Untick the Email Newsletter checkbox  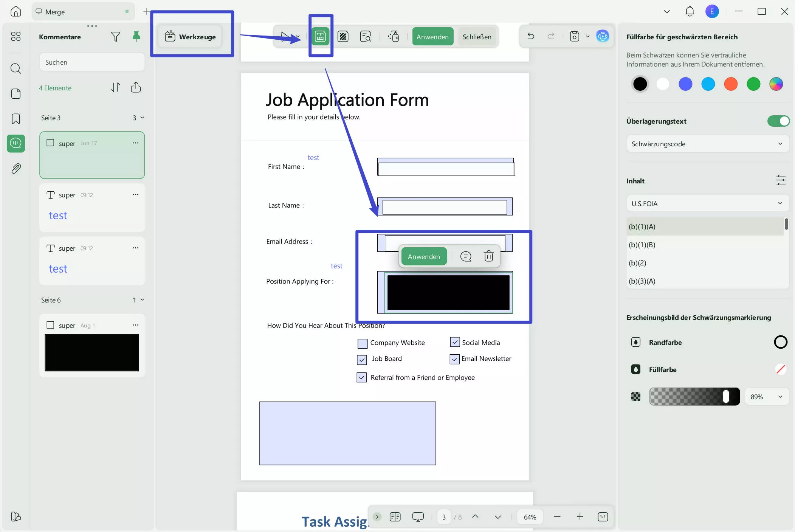pyautogui.click(x=454, y=359)
